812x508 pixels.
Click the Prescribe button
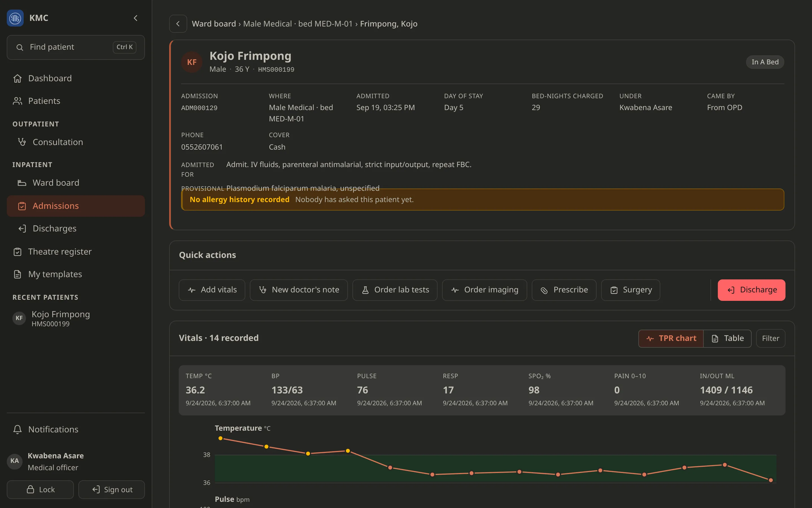click(x=564, y=290)
